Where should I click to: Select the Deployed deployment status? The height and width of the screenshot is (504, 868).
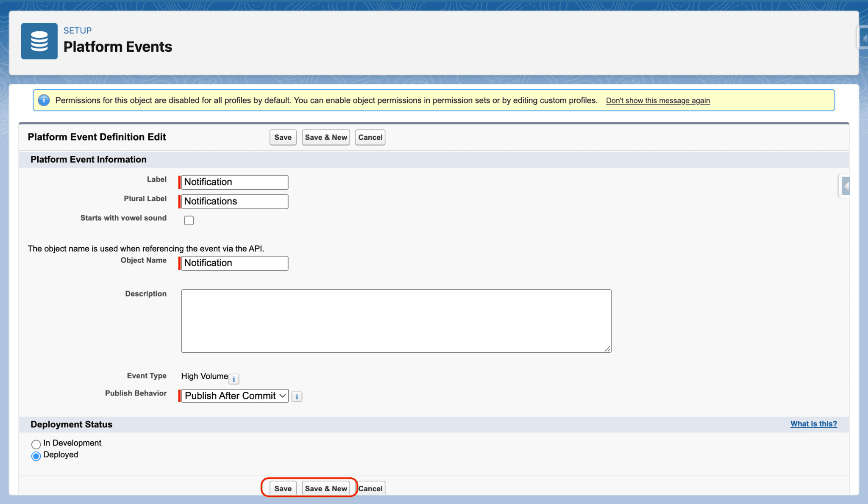36,456
